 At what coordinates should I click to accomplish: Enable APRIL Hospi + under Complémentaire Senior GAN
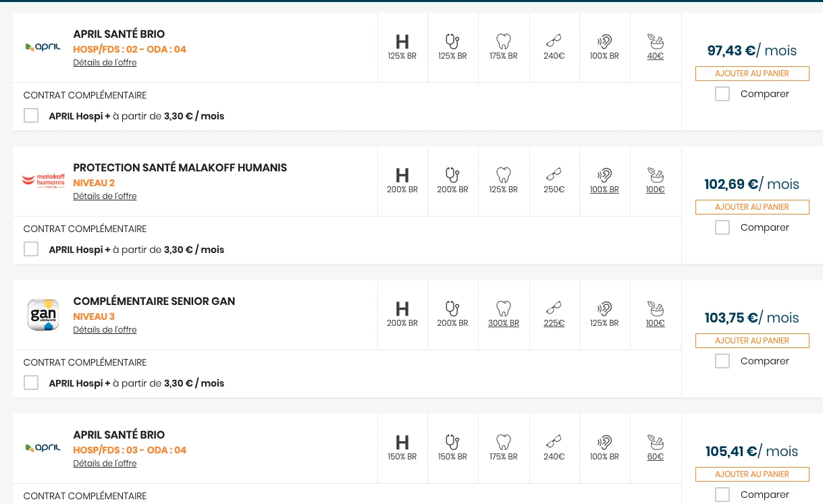(x=31, y=383)
